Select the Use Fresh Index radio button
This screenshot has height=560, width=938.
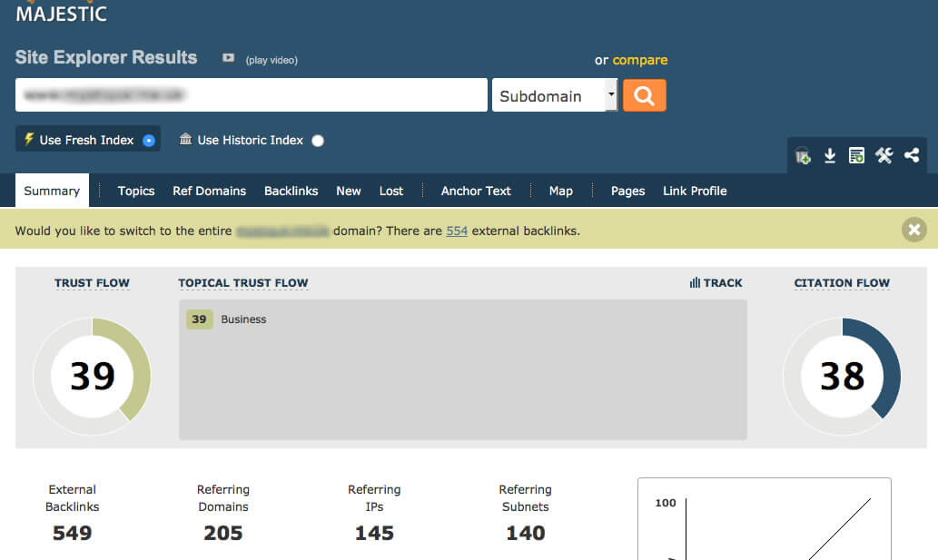[x=149, y=141]
